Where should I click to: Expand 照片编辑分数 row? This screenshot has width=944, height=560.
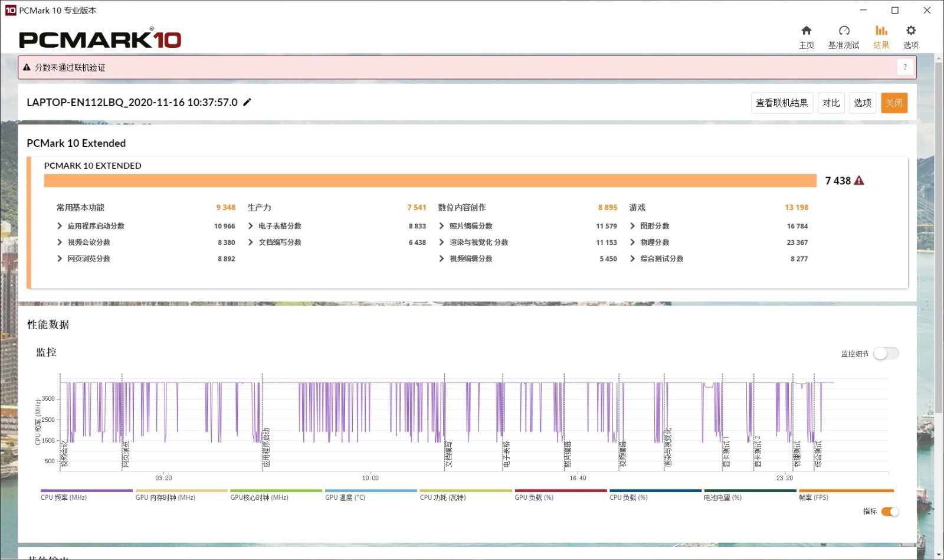click(x=441, y=226)
